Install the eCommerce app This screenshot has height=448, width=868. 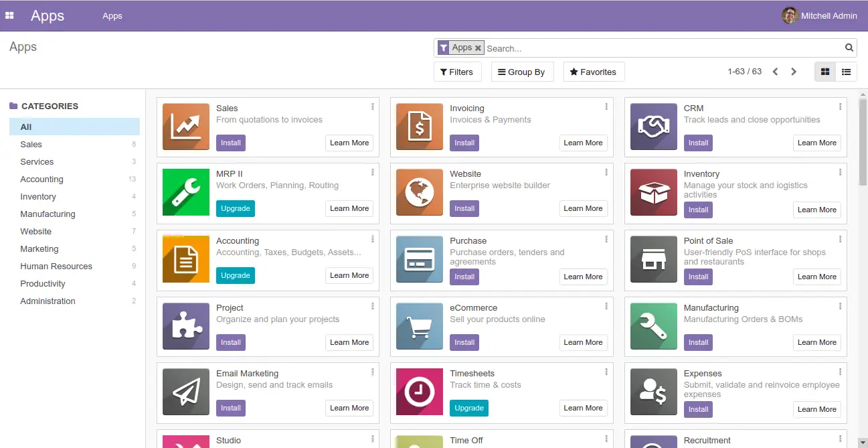(x=464, y=342)
